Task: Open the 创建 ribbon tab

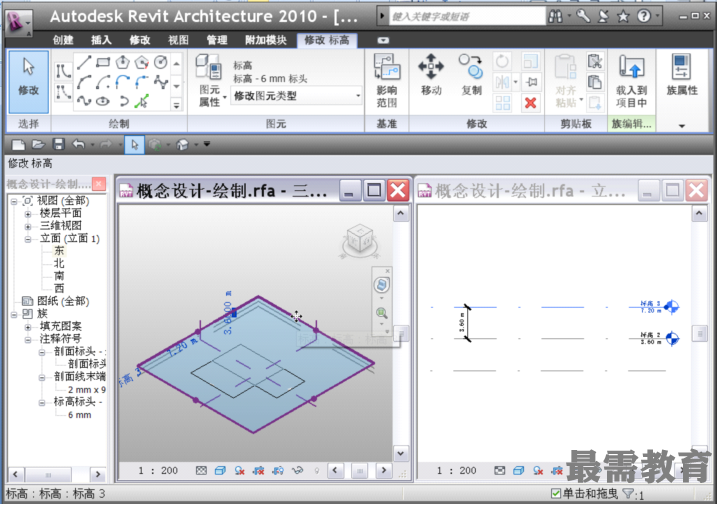Action: tap(63, 40)
